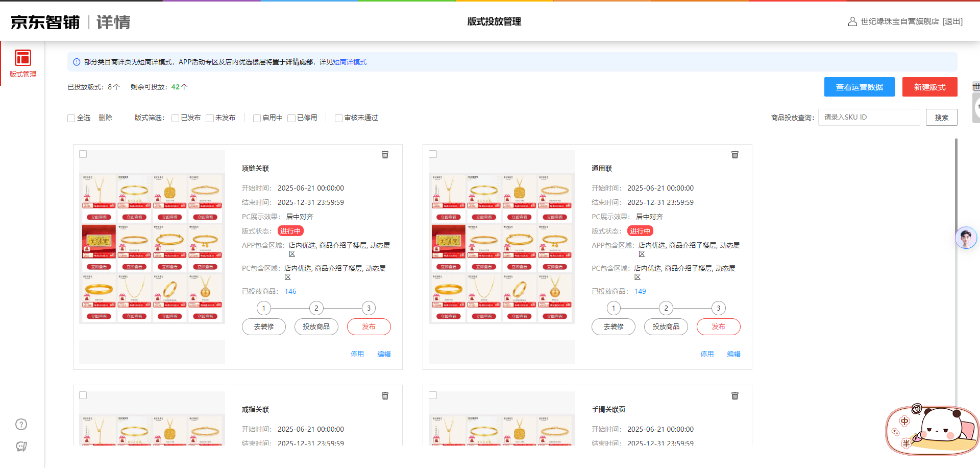
Task: Check the 审核未通过 filter
Action: point(338,118)
